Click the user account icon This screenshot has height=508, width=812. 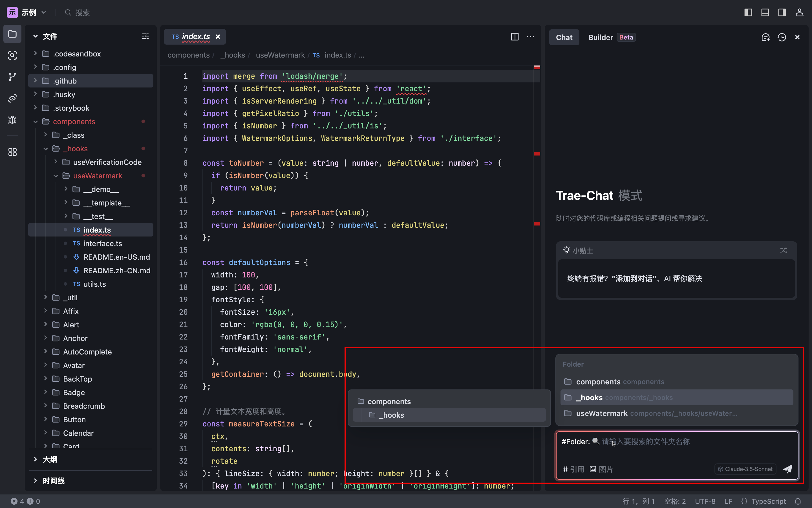[x=800, y=12]
